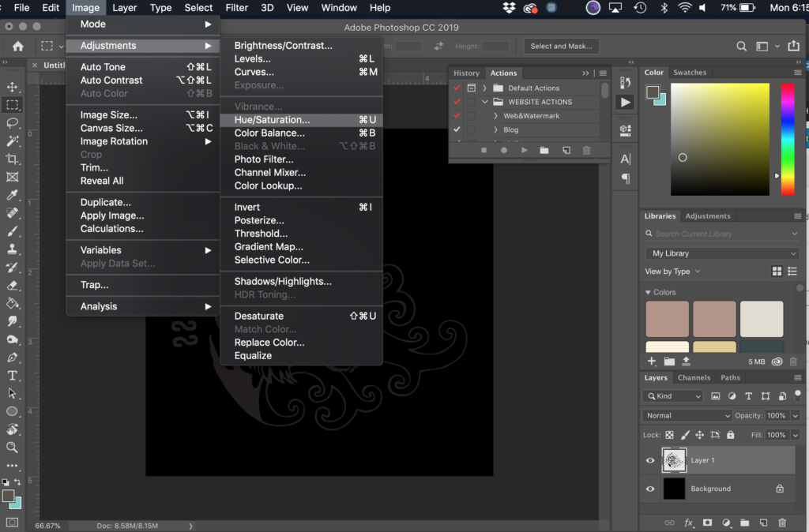Select the Healing Brush tool
This screenshot has height=532, width=809.
pyautogui.click(x=13, y=213)
